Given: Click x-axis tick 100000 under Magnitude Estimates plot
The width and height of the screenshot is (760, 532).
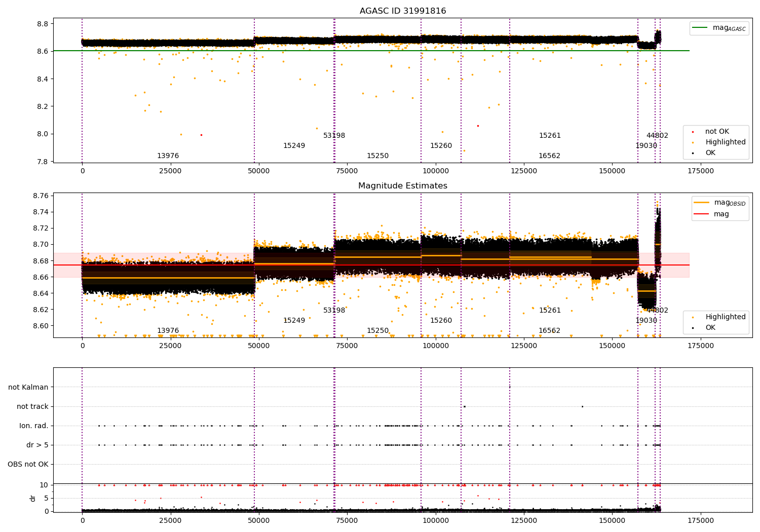Looking at the screenshot, I should coord(435,346).
